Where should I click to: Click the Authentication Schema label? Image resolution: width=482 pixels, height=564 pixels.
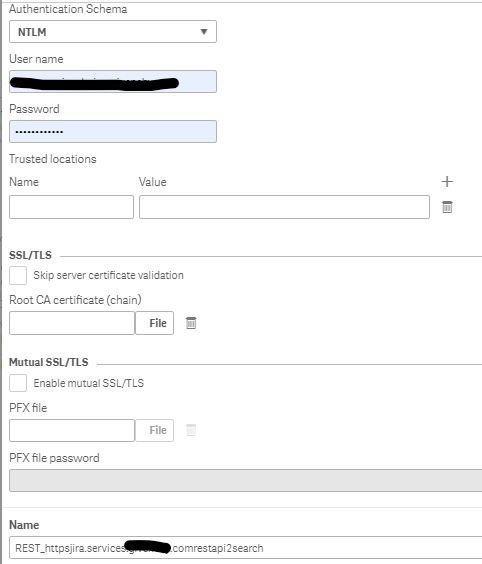coord(68,9)
